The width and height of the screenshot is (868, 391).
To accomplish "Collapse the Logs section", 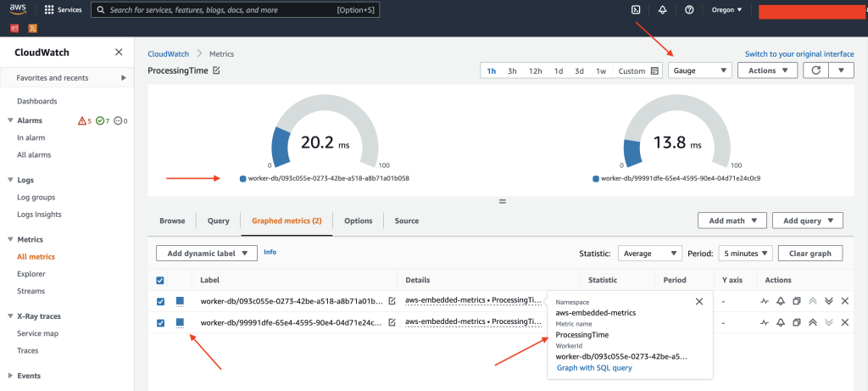I will click(x=10, y=180).
